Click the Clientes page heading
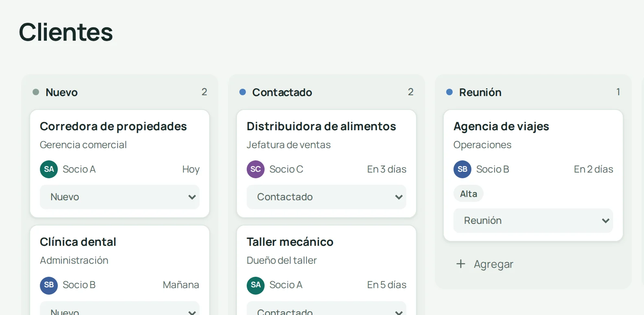This screenshot has width=644, height=315. click(66, 32)
